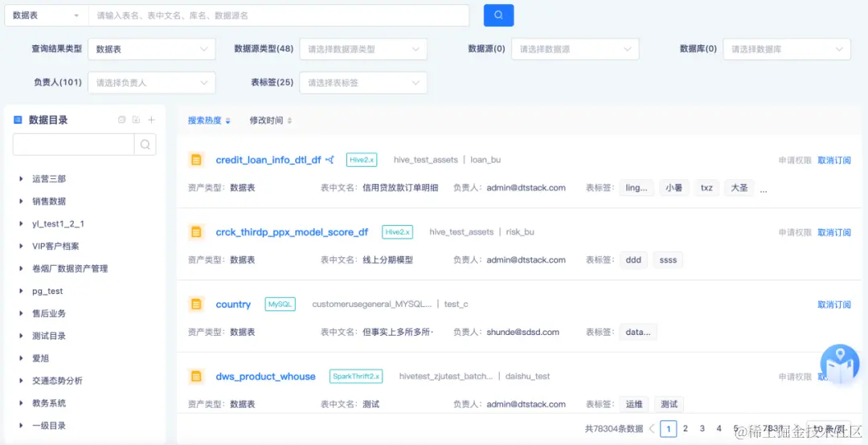Open the 表标签 dropdown
The image size is (868, 445).
(363, 83)
